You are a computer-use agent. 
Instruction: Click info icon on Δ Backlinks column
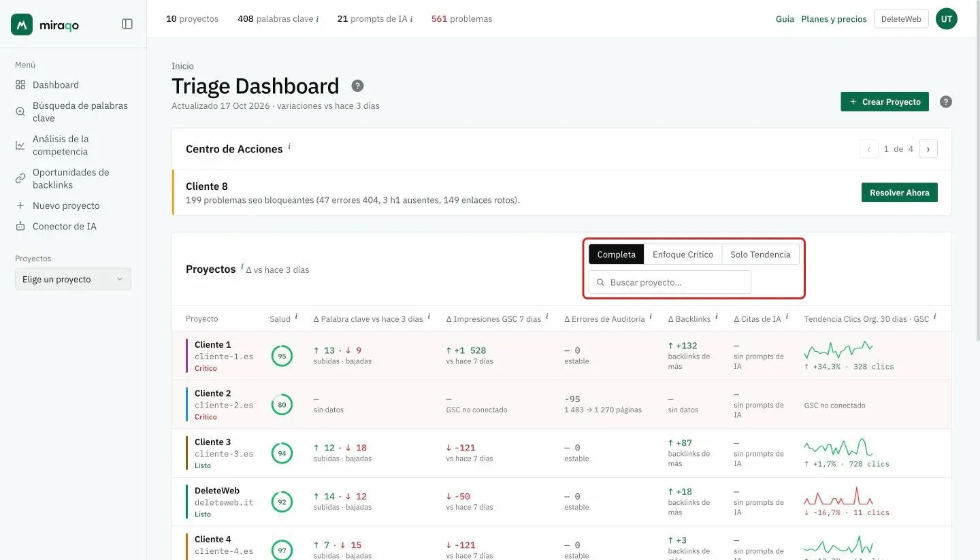point(717,316)
